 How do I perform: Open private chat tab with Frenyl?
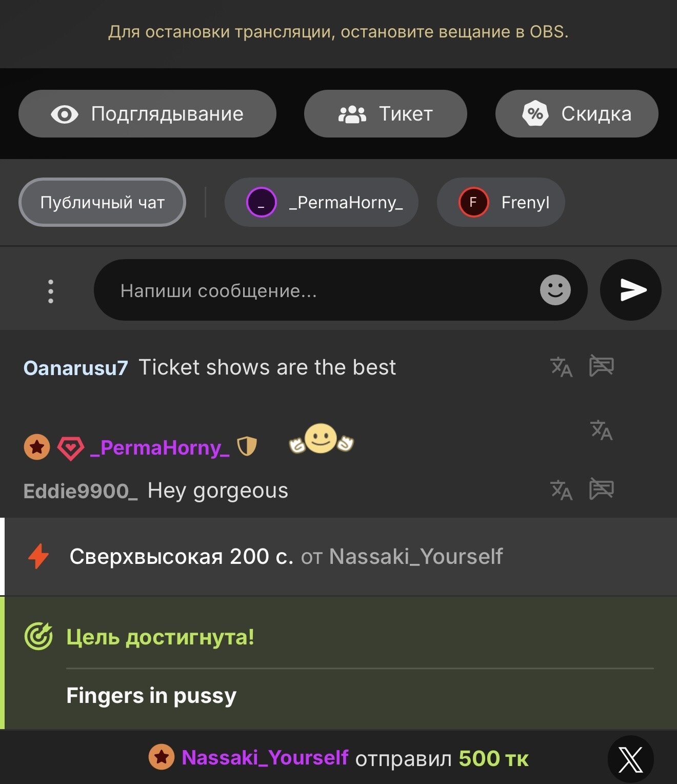coord(501,203)
